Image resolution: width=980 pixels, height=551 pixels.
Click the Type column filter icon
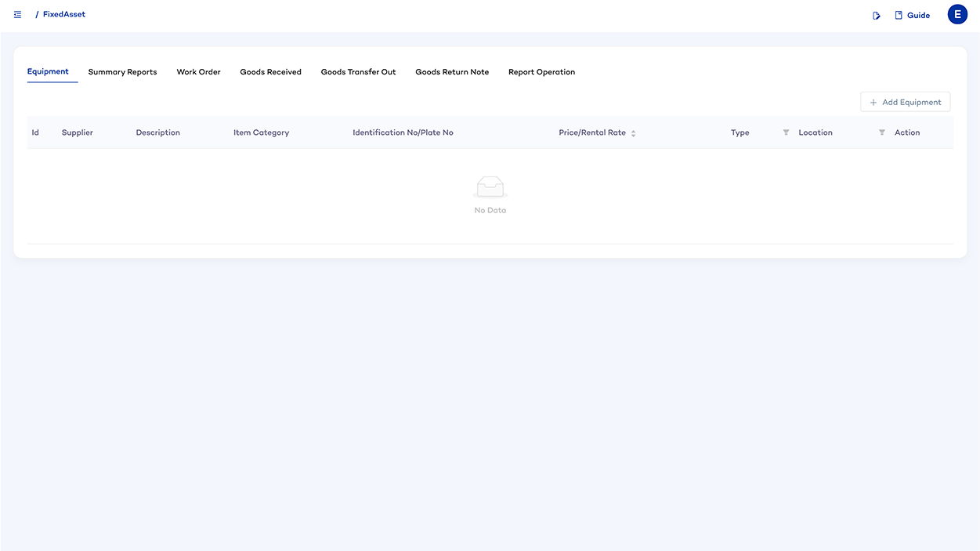tap(786, 132)
